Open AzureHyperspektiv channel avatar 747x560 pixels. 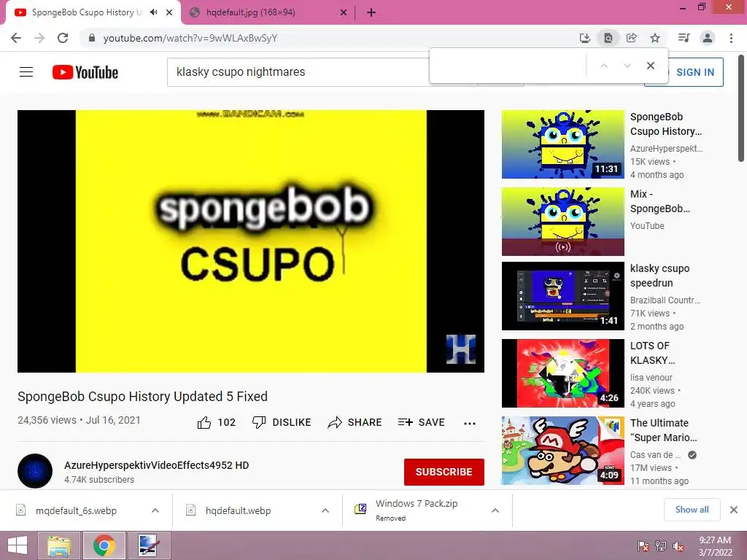35,471
